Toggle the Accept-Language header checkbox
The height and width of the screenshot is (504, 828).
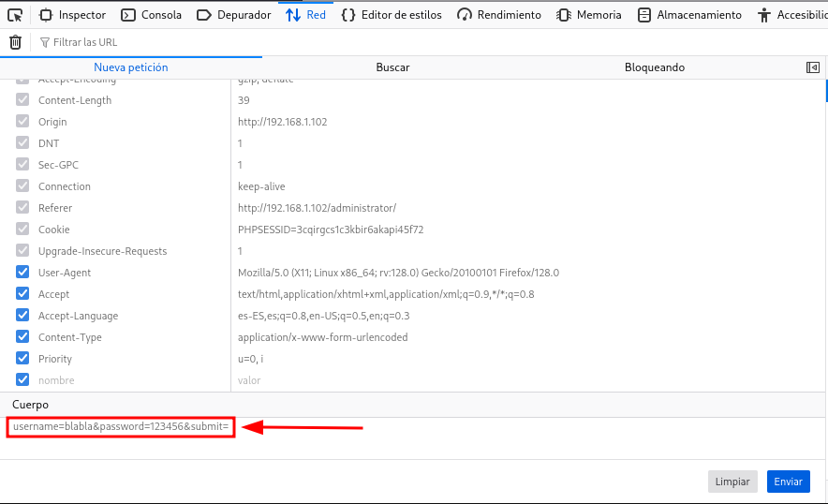coord(22,316)
